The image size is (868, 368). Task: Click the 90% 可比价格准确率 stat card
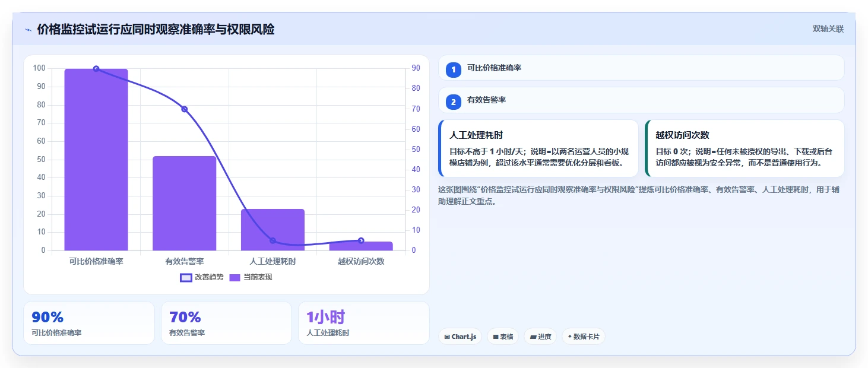89,323
